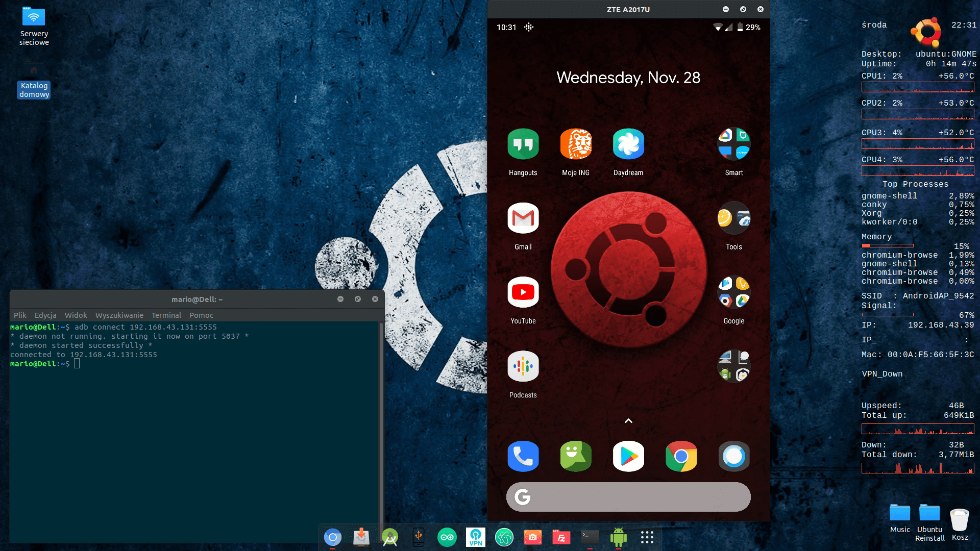The width and height of the screenshot is (980, 551).
Task: Open the Edycja menu
Action: [x=45, y=315]
